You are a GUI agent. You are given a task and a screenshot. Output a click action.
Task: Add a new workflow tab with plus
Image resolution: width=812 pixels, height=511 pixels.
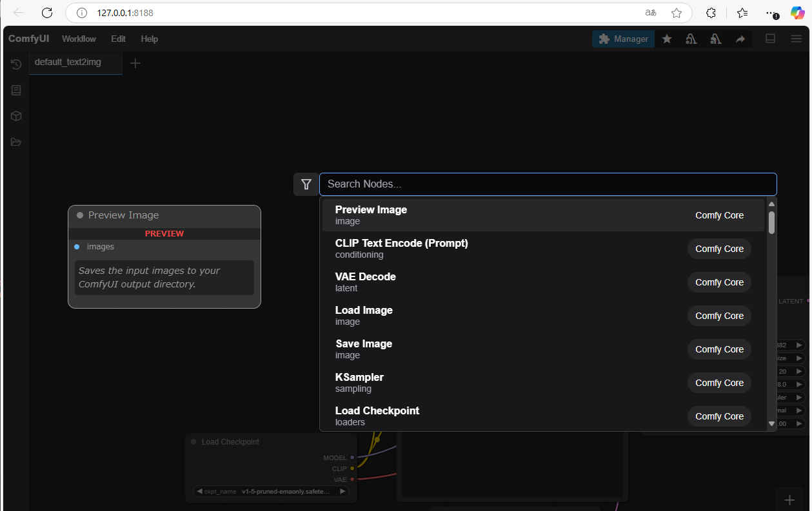coord(135,63)
